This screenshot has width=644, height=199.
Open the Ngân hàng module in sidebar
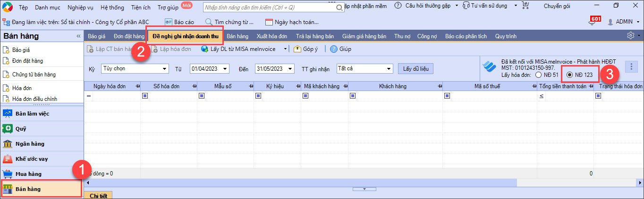click(x=8, y=144)
